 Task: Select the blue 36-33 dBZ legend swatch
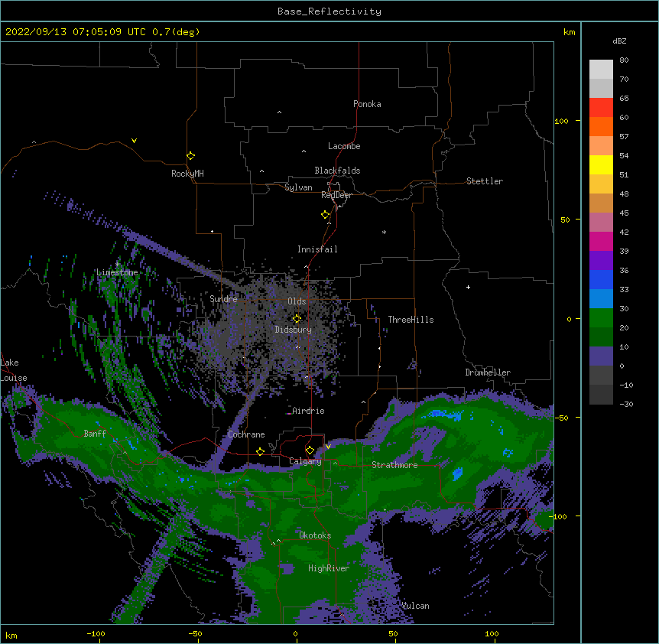(x=601, y=279)
